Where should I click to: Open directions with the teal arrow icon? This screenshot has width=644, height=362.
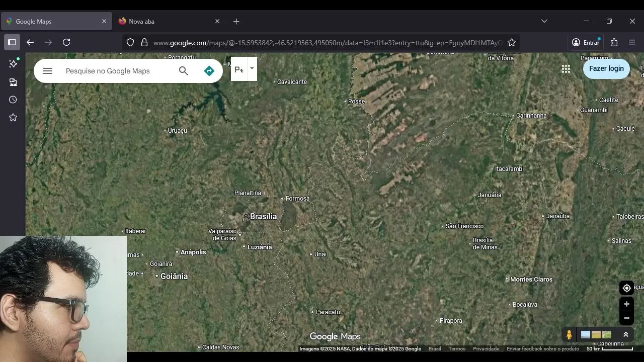[x=209, y=71]
